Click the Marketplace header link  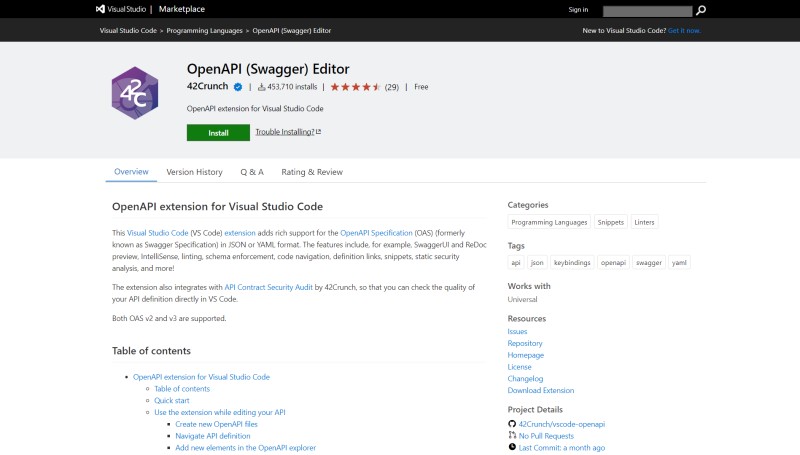pos(182,9)
